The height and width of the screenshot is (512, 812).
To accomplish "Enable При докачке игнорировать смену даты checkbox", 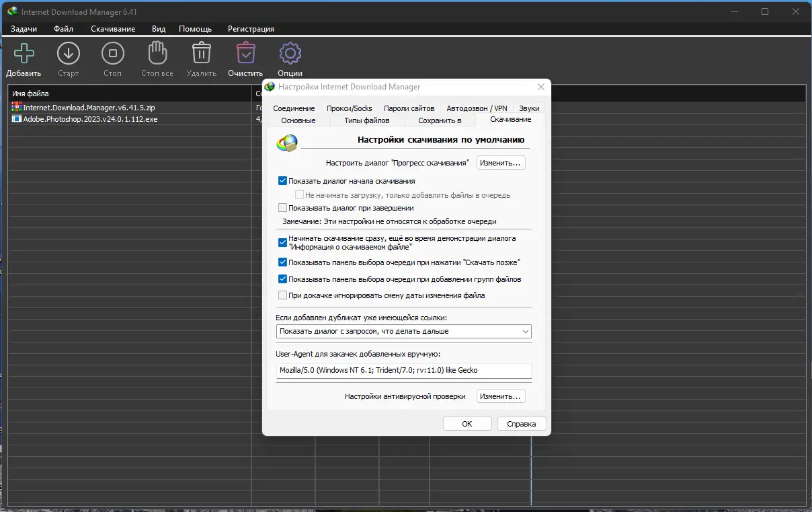I will pos(282,295).
